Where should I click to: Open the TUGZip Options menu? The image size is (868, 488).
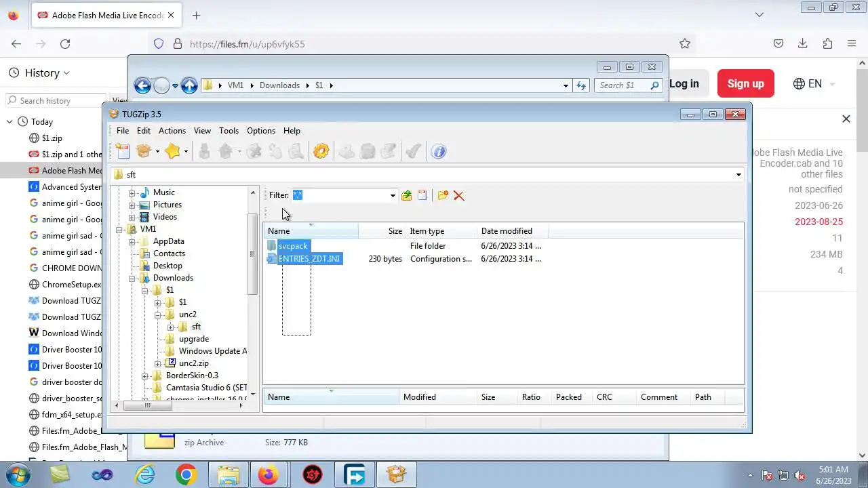coord(261,131)
